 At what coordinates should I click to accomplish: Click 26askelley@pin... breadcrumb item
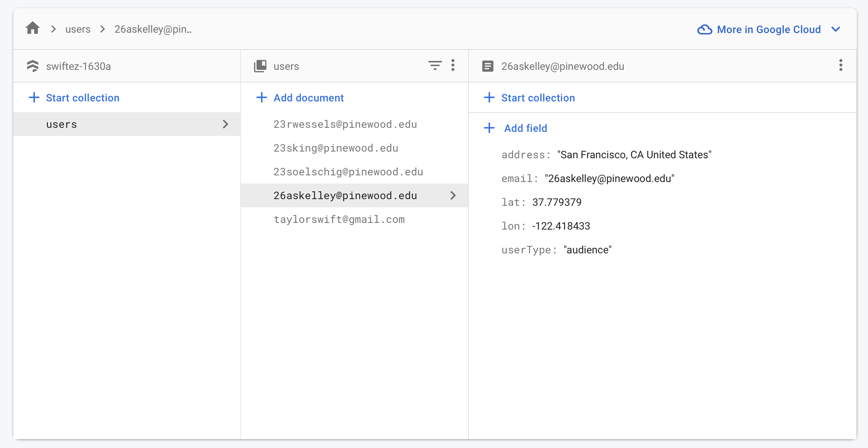coord(153,29)
